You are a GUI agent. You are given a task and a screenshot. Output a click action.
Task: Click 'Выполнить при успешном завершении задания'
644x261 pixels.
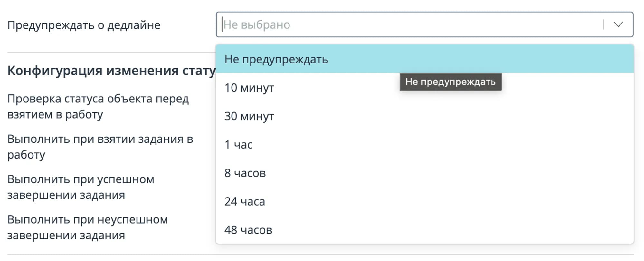[80, 187]
